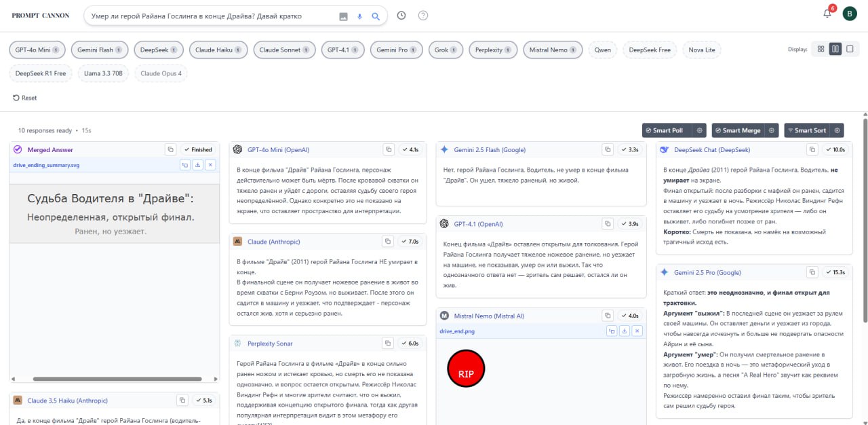
Task: Download drive_ending_summary.svg file
Action: coord(197,165)
